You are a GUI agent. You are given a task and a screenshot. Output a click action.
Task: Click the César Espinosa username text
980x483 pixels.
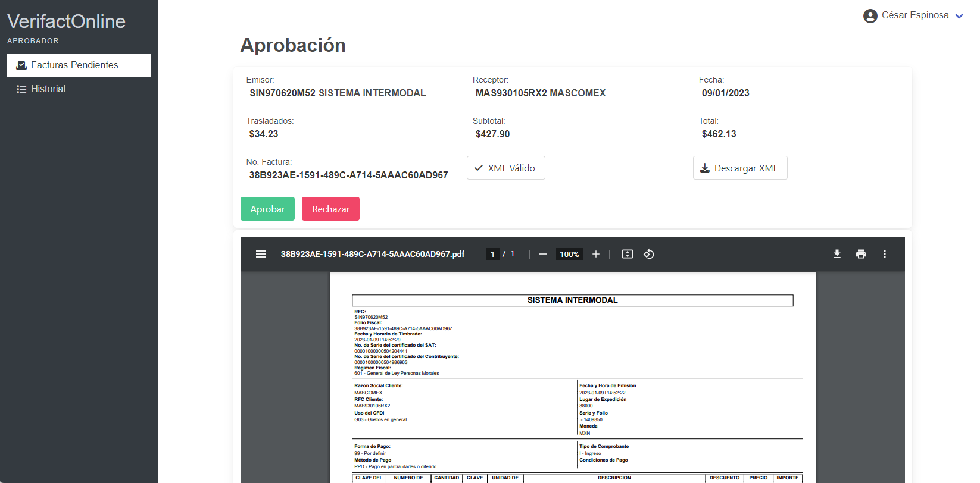point(915,15)
